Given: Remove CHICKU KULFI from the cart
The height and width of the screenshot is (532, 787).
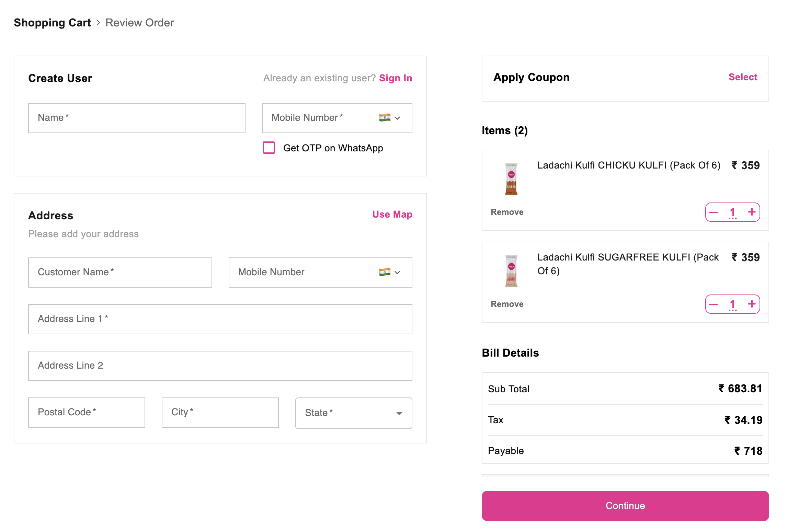Looking at the screenshot, I should coord(507,212).
